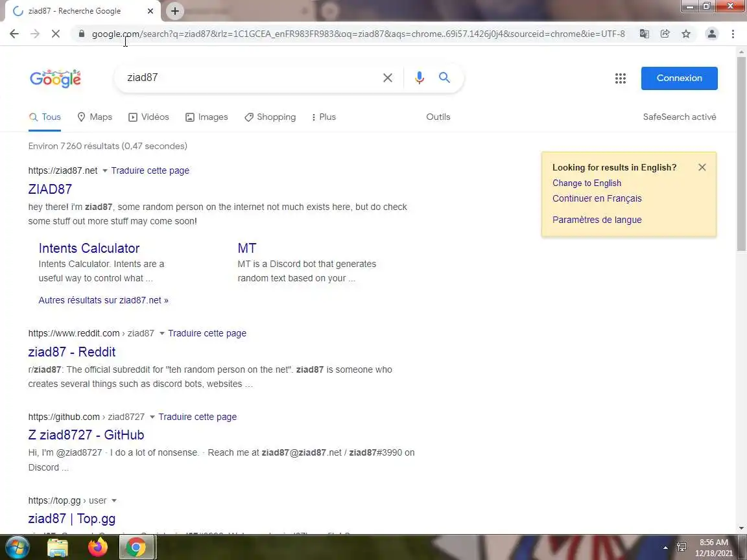The height and width of the screenshot is (560, 747).
Task: Clear the search query with the X
Action: coord(388,78)
